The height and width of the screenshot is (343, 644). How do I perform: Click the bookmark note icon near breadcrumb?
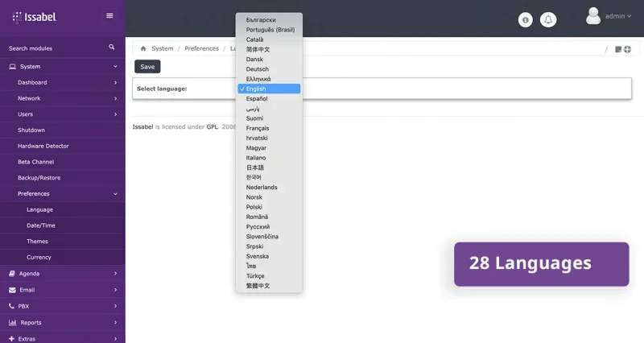point(618,49)
